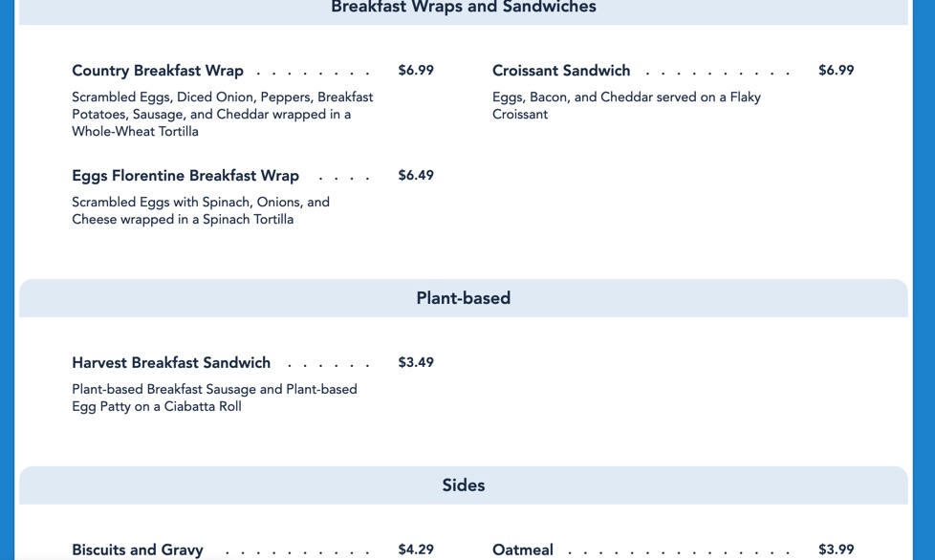Click the Plant-based section header
The height and width of the screenshot is (560, 935).
point(463,298)
